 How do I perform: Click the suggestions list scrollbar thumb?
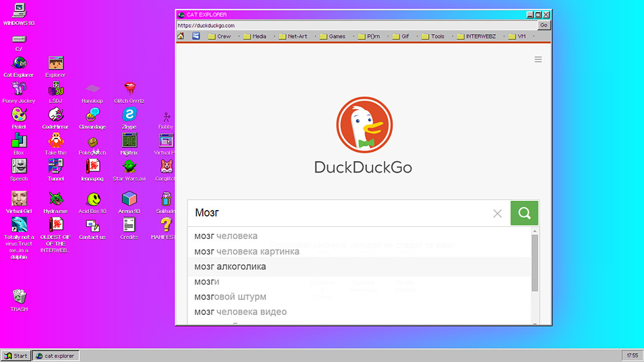[535, 263]
